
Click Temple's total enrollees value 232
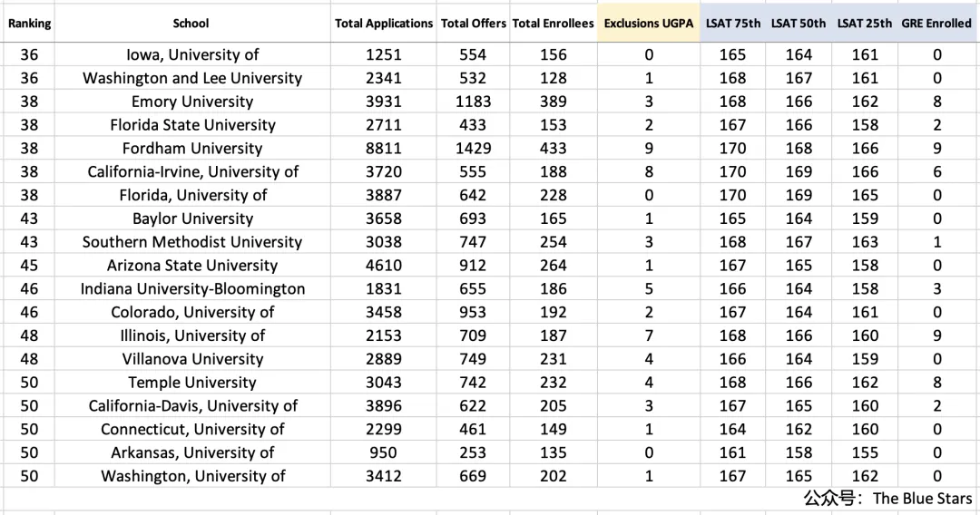tap(554, 383)
